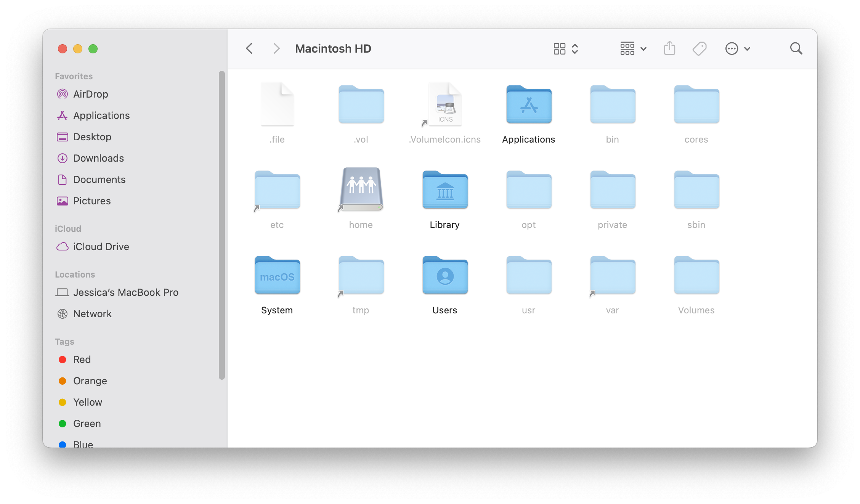This screenshot has height=504, width=860.
Task: Select the cores folder
Action: point(696,104)
